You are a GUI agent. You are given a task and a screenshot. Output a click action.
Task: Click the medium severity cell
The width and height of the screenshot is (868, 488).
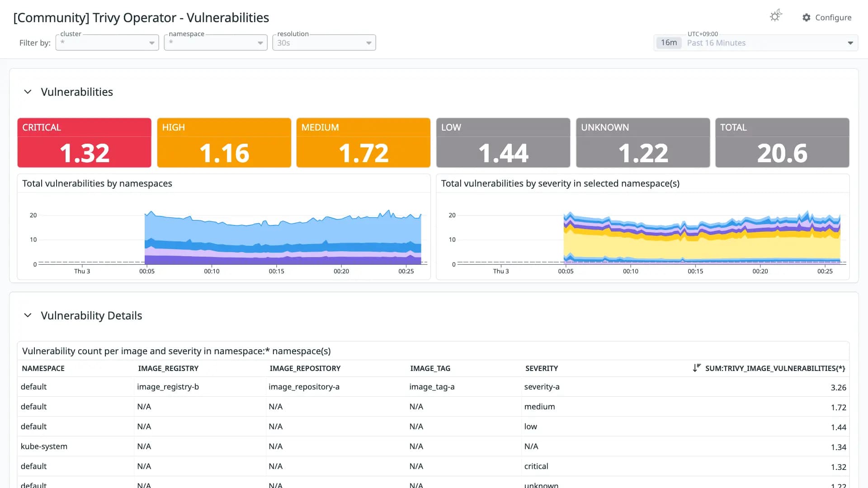pos(539,407)
